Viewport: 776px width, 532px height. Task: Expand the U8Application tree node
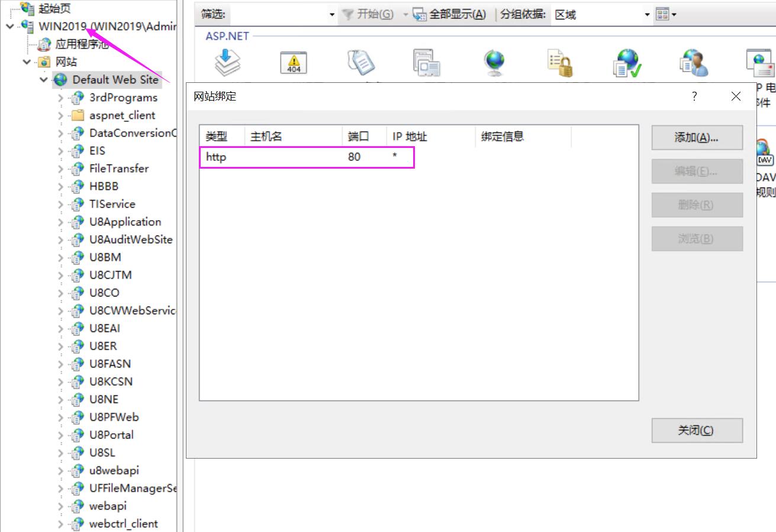[x=61, y=223]
